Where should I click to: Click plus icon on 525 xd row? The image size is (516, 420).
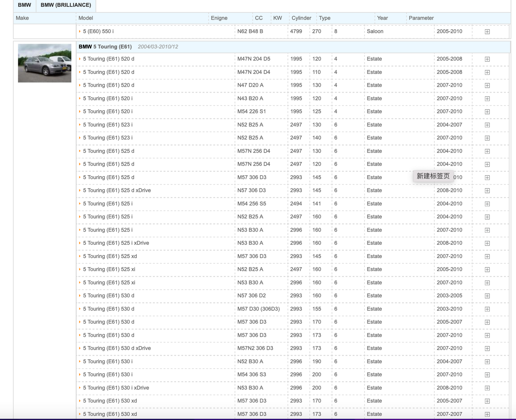pyautogui.click(x=487, y=257)
